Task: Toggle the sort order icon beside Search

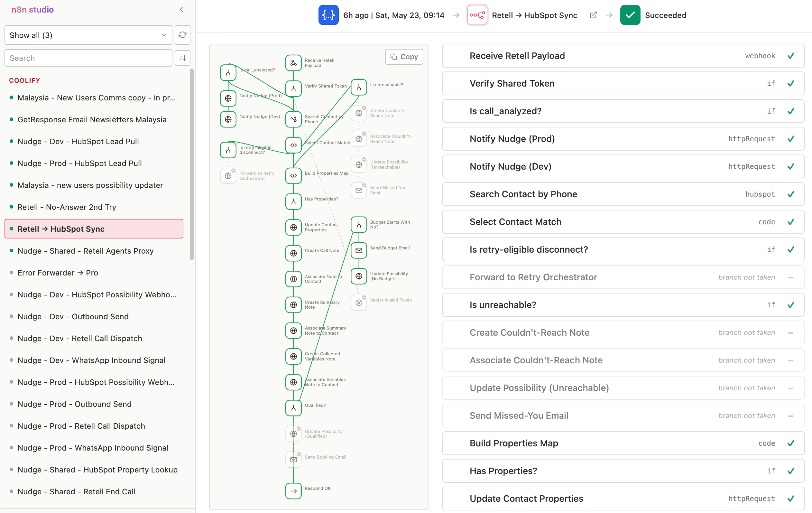Action: tap(182, 58)
